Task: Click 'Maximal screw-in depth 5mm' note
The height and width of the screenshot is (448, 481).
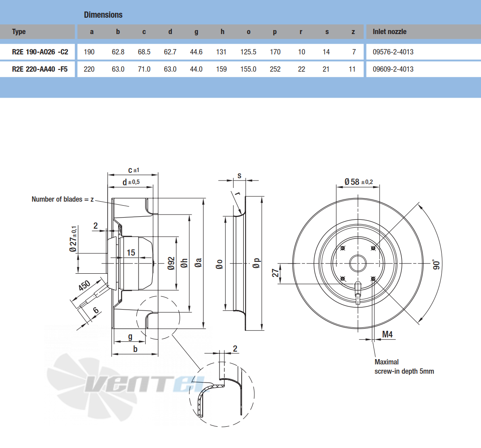Action: tap(404, 367)
